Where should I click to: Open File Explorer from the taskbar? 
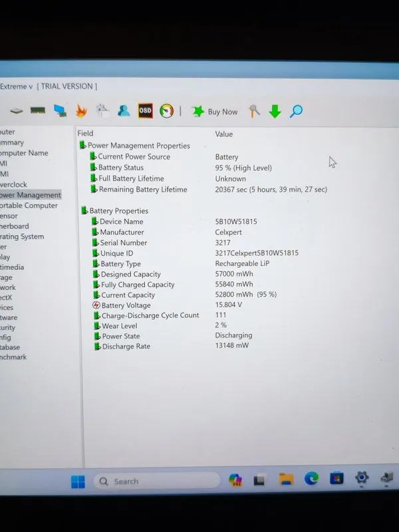[x=286, y=479]
